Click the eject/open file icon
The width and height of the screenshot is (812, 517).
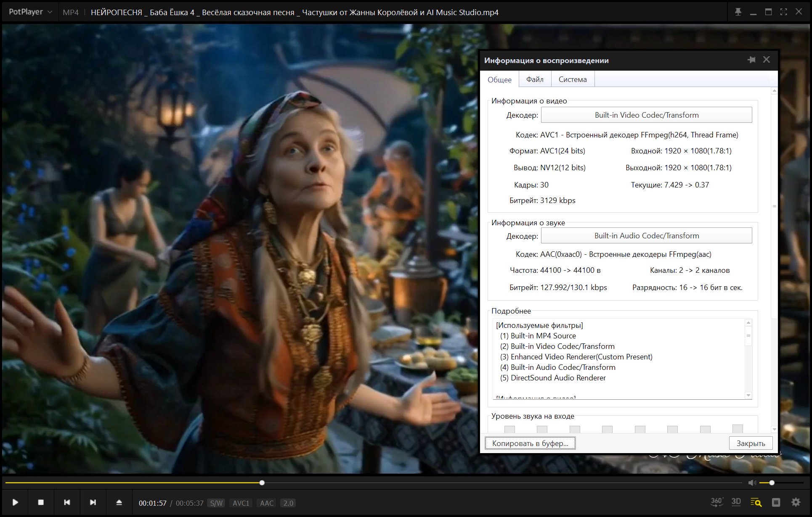[119, 503]
